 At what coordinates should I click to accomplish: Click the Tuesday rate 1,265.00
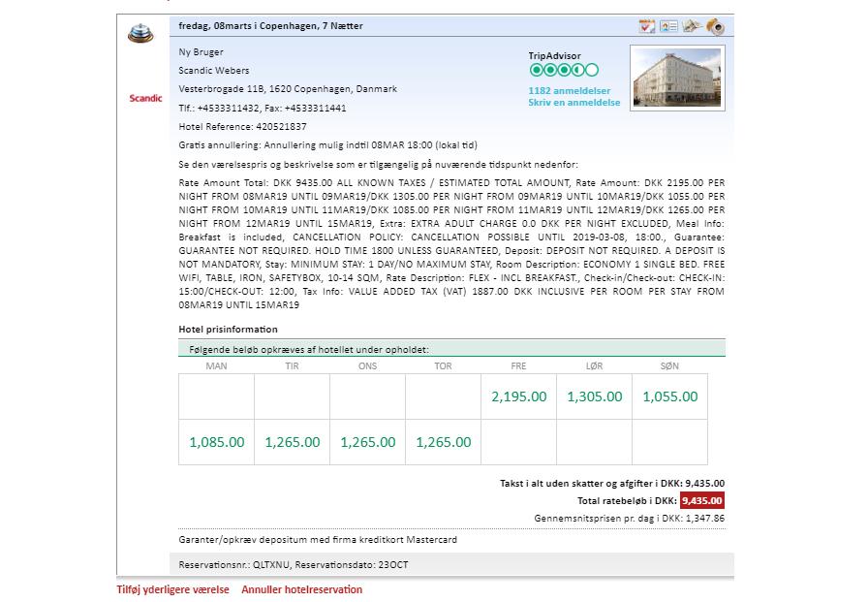[293, 442]
